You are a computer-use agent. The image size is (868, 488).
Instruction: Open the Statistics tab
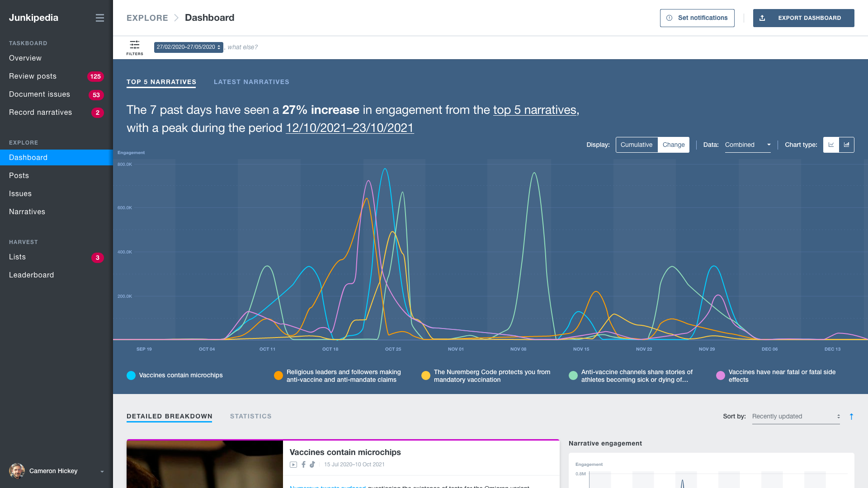pos(251,416)
